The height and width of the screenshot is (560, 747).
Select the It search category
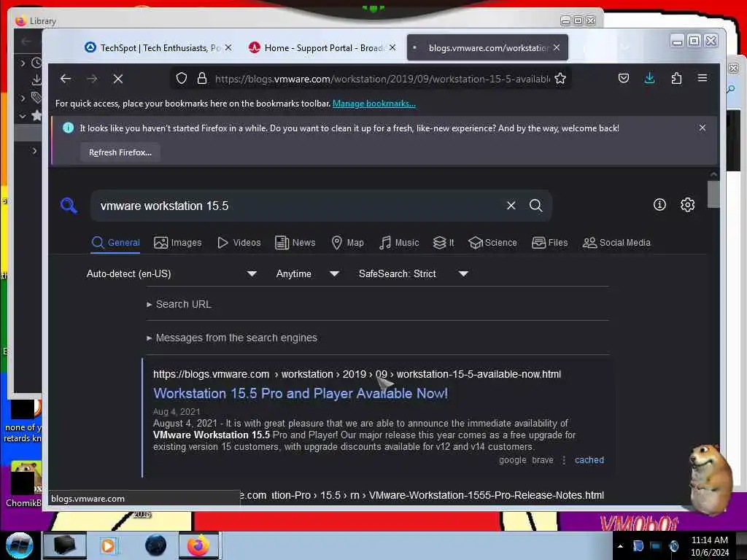(443, 243)
